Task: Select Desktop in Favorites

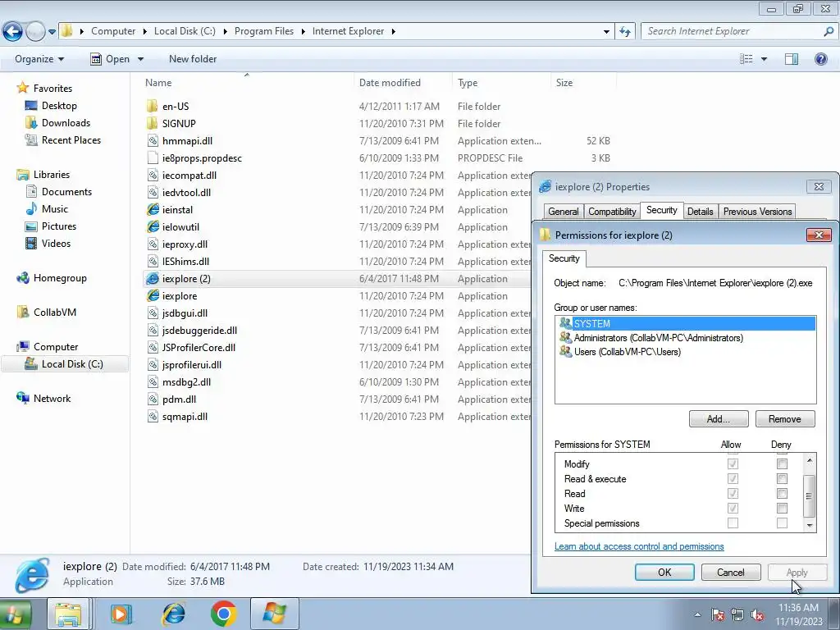Action: click(59, 106)
